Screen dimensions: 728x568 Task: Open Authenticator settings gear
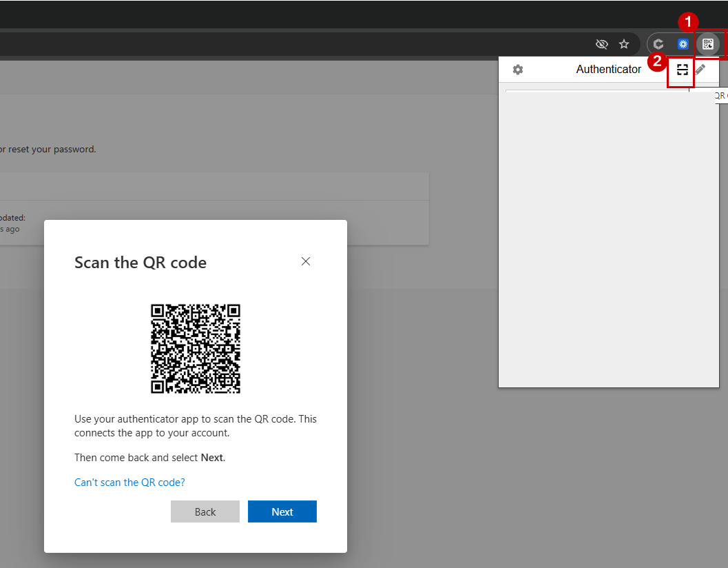(x=518, y=70)
